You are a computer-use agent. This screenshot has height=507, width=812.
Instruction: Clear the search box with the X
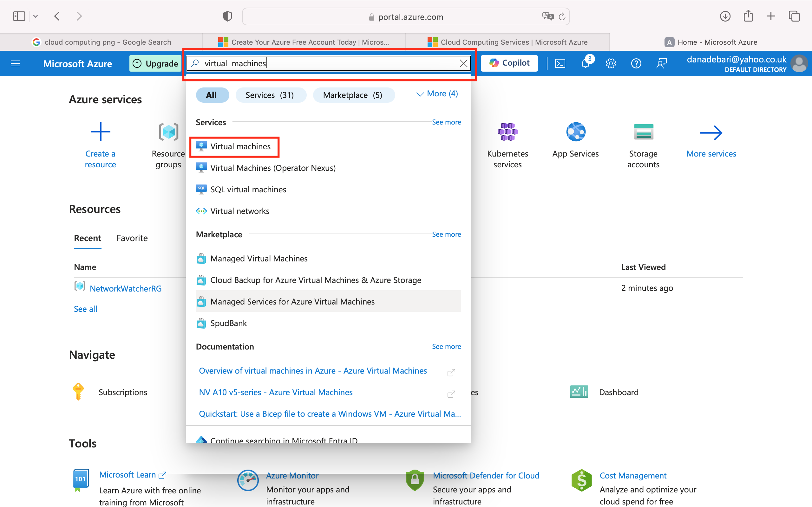coord(463,63)
